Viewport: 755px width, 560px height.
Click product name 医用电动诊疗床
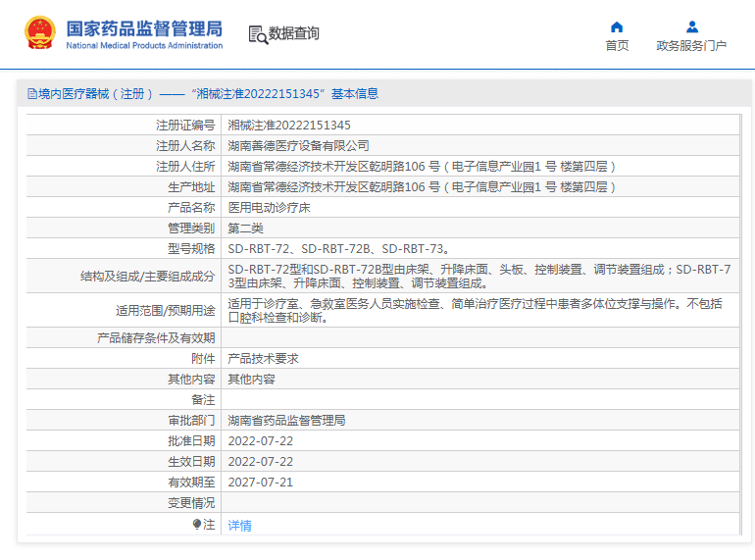point(270,208)
